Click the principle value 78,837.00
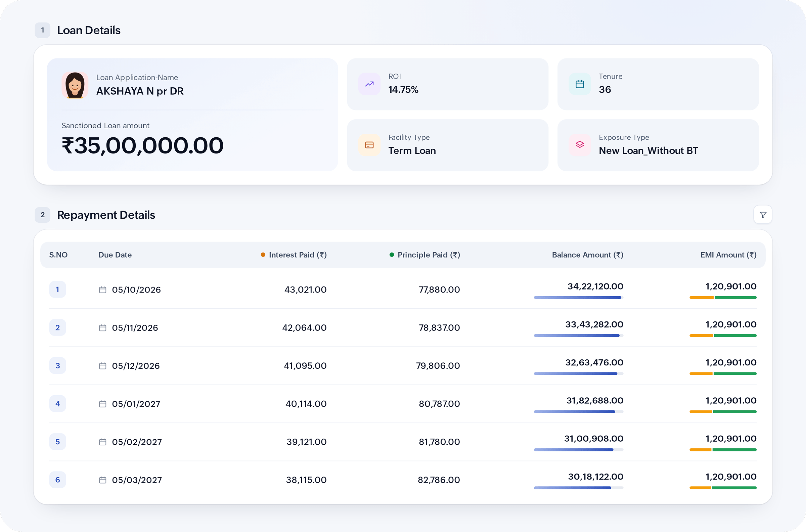 439,328
